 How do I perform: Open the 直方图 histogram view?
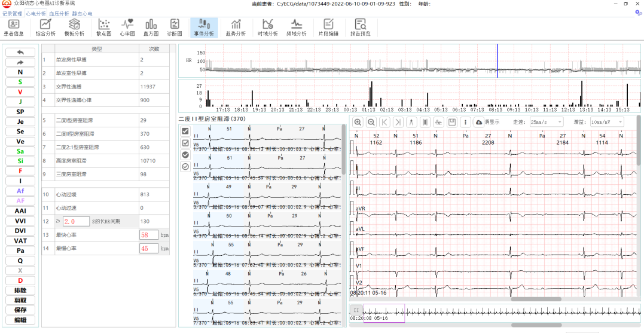(x=151, y=28)
